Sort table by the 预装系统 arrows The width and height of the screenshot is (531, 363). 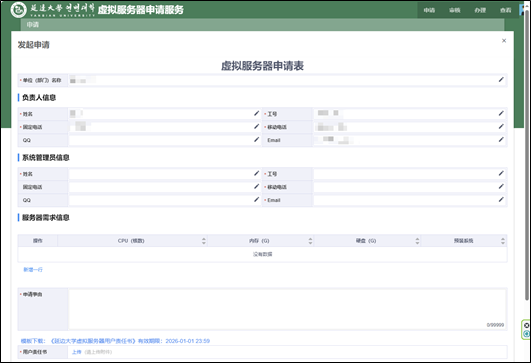click(x=503, y=241)
